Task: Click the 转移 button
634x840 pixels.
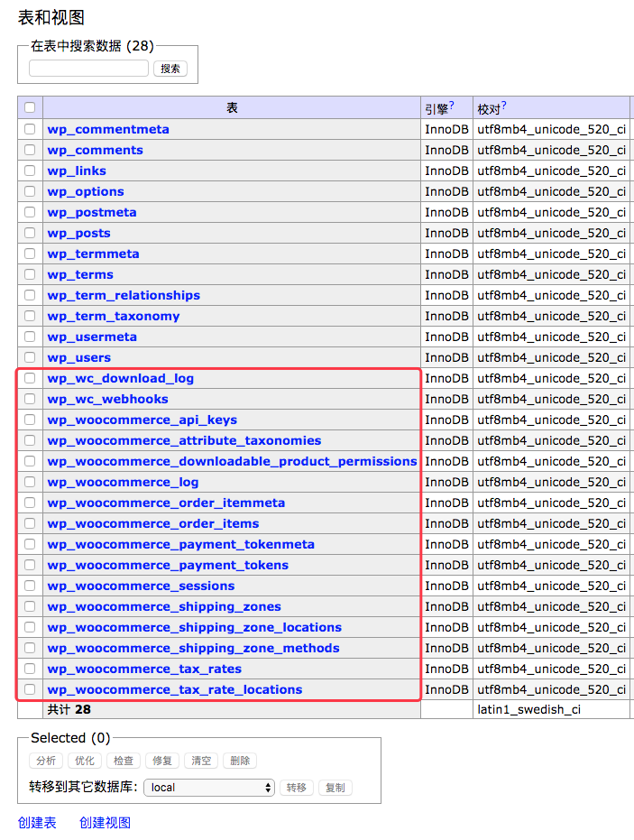Action: (x=297, y=788)
